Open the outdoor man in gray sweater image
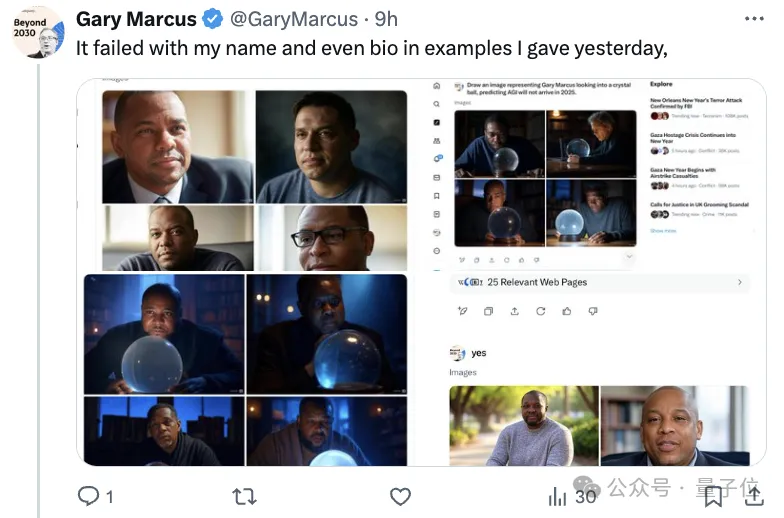Image resolution: width=784 pixels, height=518 pixels. (x=523, y=427)
